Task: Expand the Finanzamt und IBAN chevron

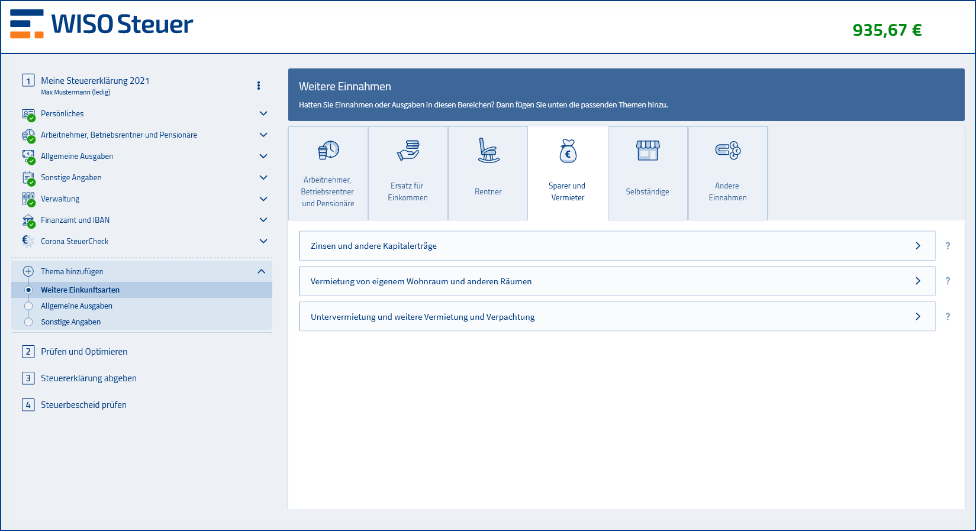Action: (263, 220)
